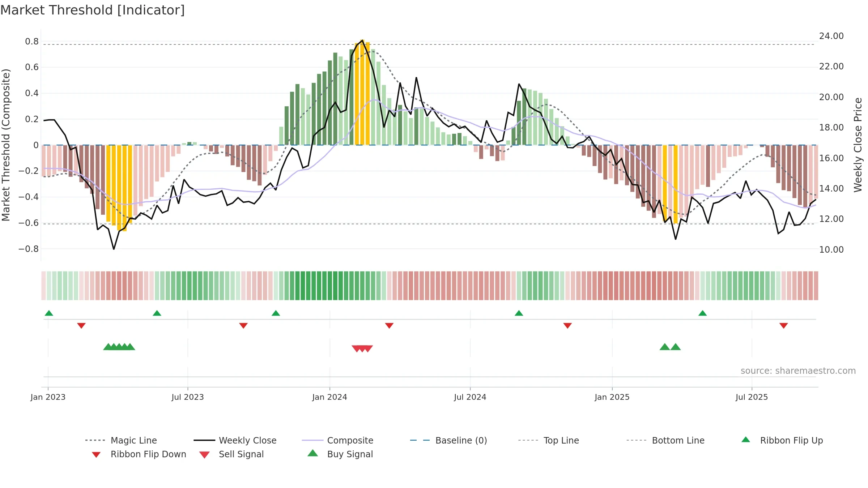The image size is (868, 488).
Task: Toggle the Bottom Line legend entry
Action: tap(665, 440)
